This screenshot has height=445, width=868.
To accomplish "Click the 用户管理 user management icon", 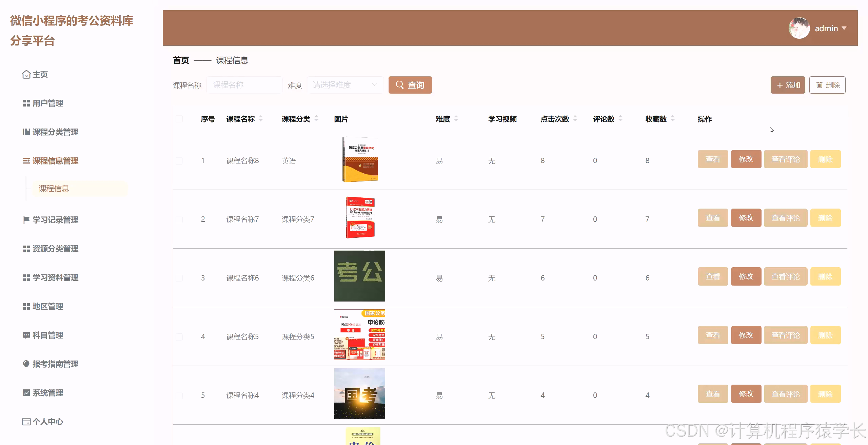I will click(x=26, y=103).
